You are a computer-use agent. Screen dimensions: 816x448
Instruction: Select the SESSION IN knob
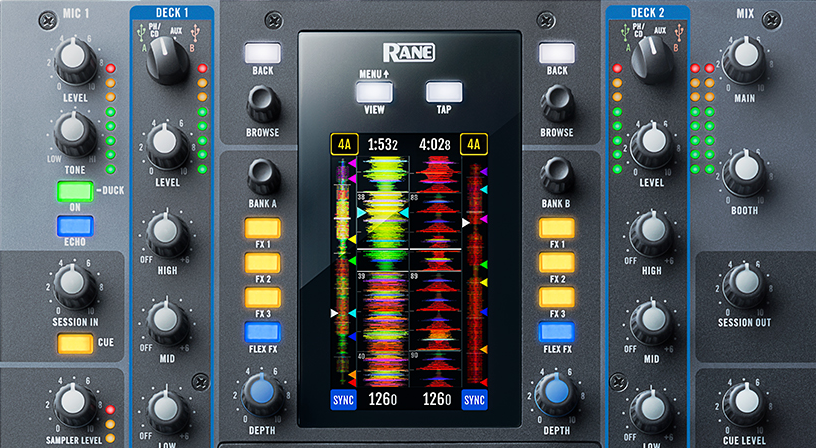point(75,286)
